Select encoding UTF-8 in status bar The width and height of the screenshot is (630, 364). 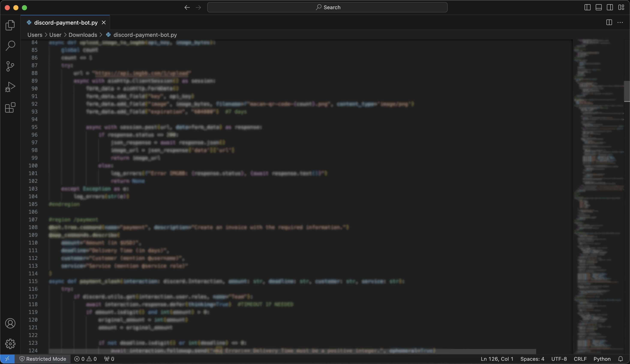(x=559, y=359)
